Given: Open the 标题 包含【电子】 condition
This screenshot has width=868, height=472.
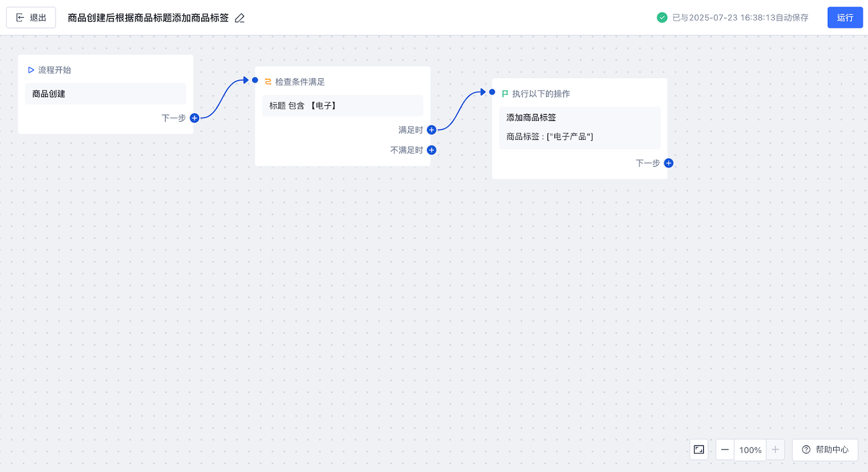Looking at the screenshot, I should (342, 106).
